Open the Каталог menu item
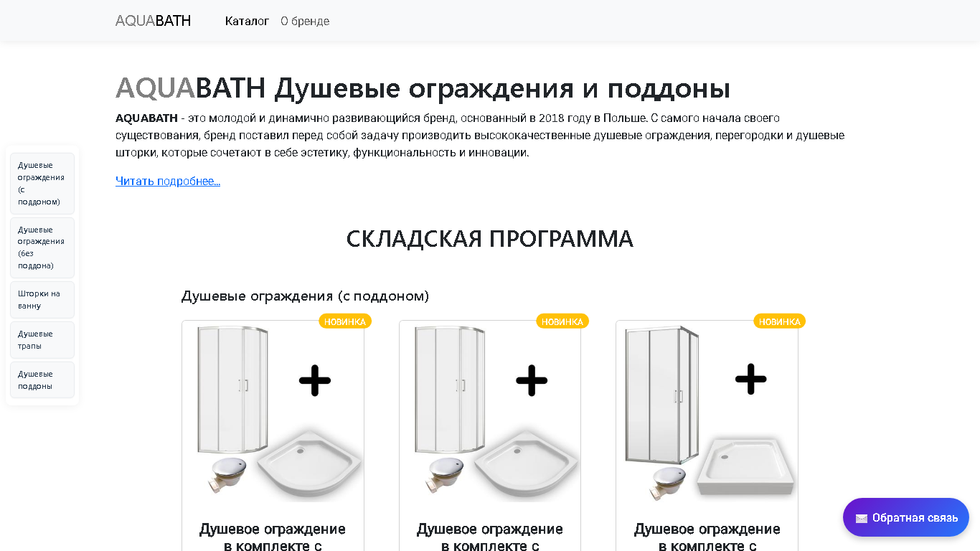Viewport: 980px width, 551px height. pos(247,22)
